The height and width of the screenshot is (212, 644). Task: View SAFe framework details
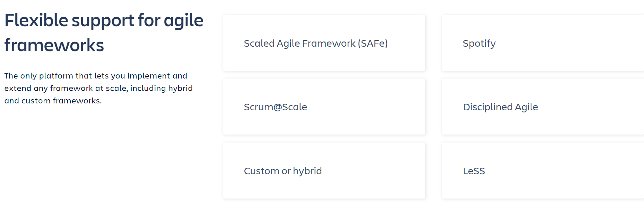(x=324, y=43)
